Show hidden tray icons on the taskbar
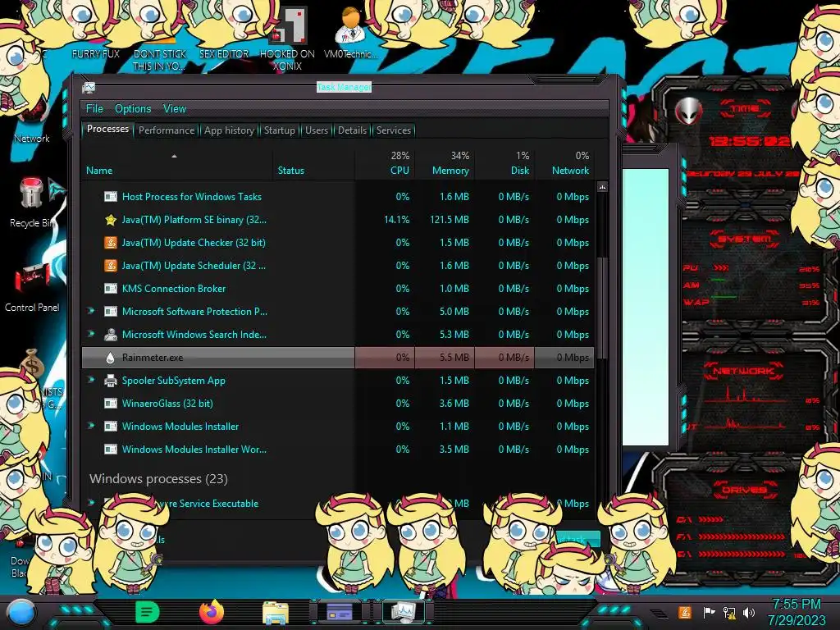 point(657,613)
